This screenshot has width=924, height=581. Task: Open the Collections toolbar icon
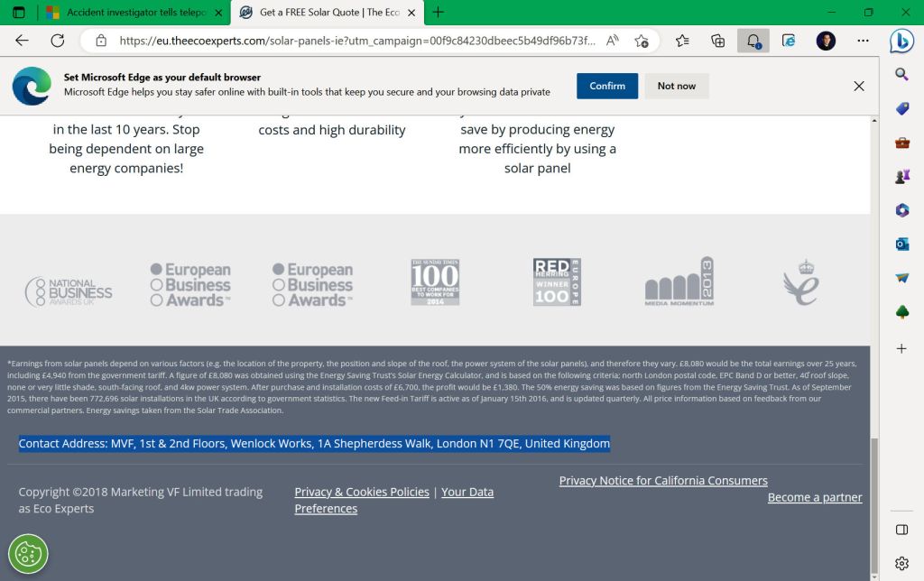[718, 41]
